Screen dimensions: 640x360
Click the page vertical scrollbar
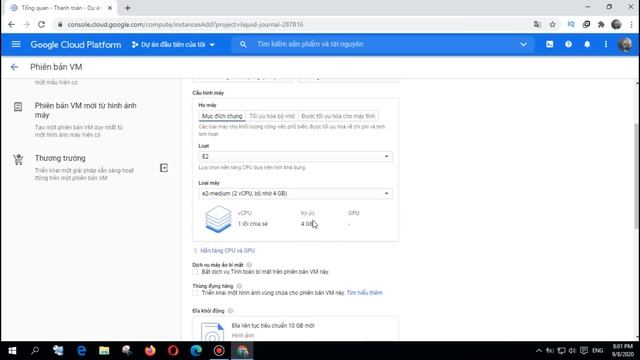[x=637, y=176]
